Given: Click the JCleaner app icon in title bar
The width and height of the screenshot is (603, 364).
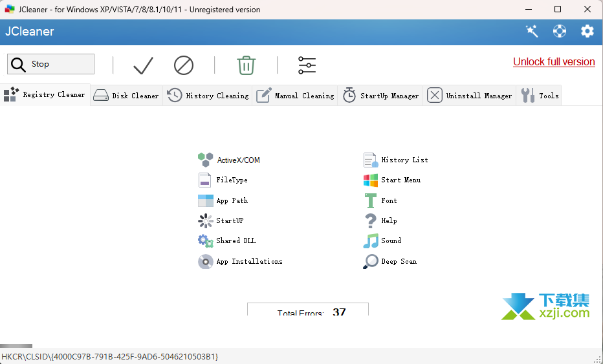Looking at the screenshot, I should (x=10, y=9).
